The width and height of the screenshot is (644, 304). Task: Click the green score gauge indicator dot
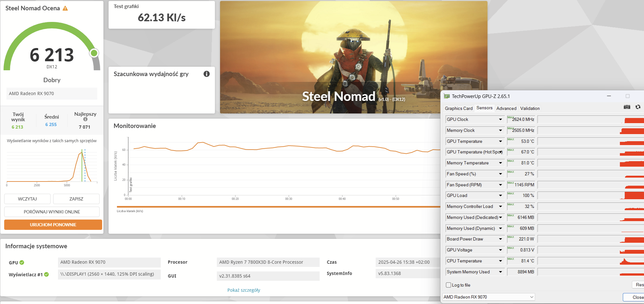pyautogui.click(x=94, y=53)
